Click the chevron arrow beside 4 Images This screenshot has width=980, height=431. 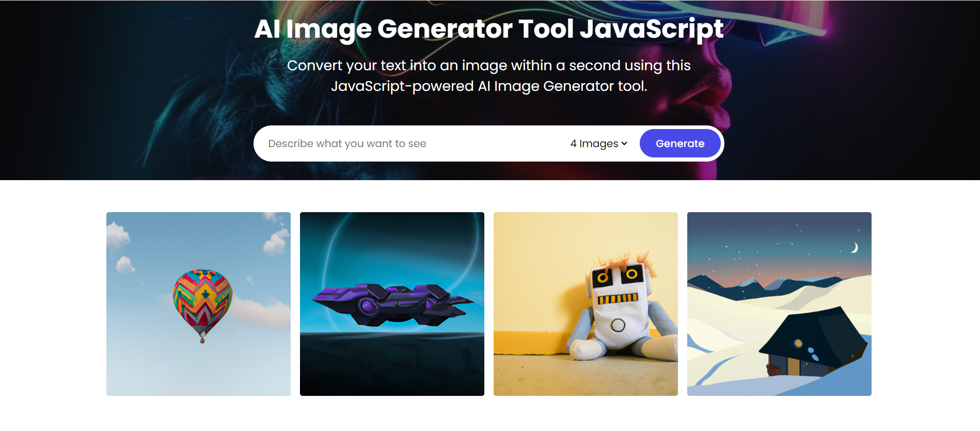point(624,143)
